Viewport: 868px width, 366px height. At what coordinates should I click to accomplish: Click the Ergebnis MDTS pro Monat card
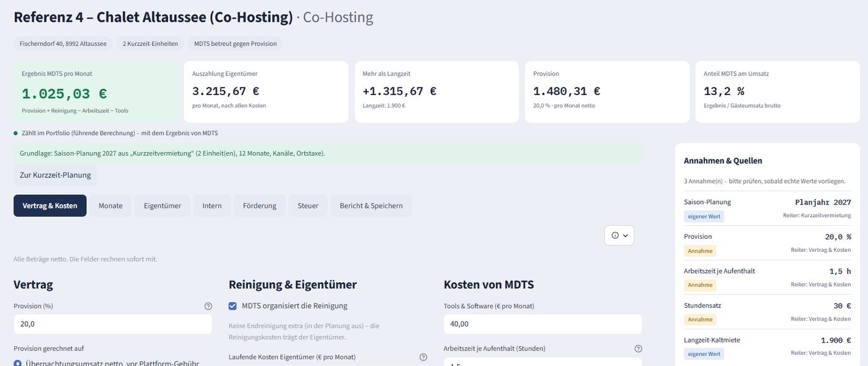point(96,92)
